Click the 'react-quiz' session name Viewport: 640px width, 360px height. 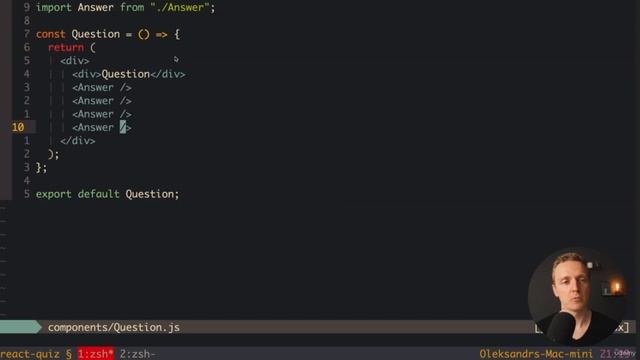30,353
